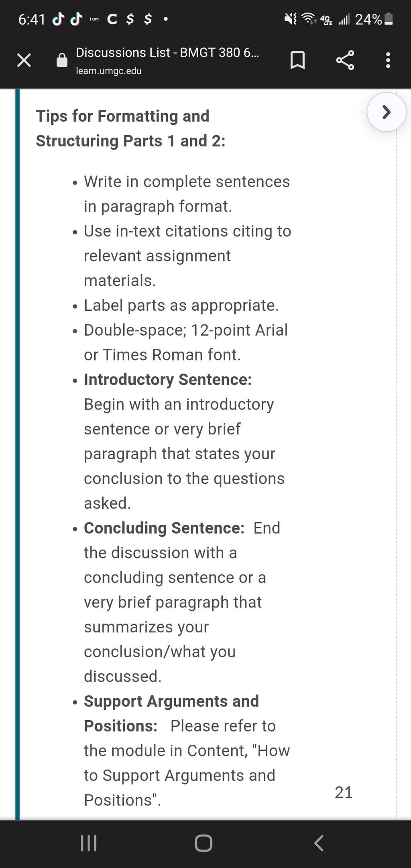Tap the number 21 badge
The height and width of the screenshot is (868, 411).
tap(344, 792)
